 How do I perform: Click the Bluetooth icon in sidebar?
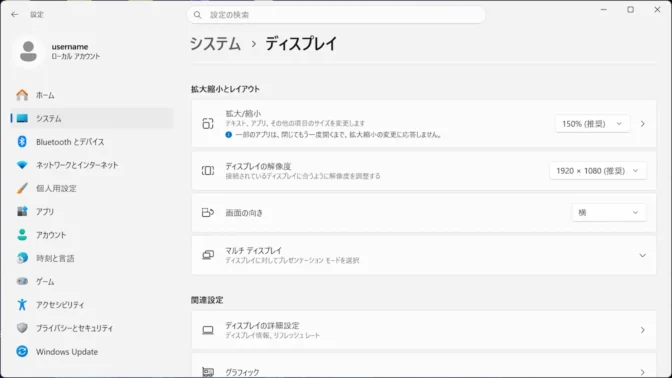point(22,141)
